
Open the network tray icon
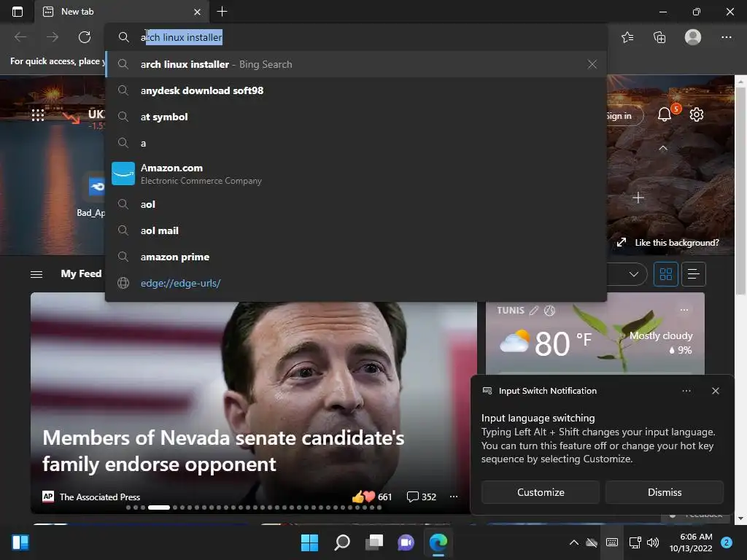point(635,542)
